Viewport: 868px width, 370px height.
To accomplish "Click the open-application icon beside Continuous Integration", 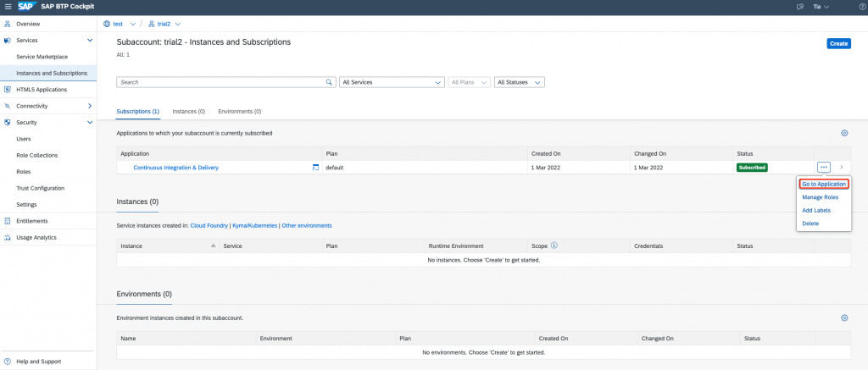I will click(315, 167).
